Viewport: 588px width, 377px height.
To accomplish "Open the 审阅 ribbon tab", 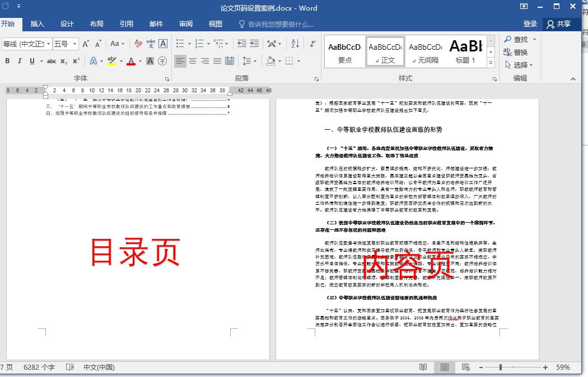I will tap(185, 23).
